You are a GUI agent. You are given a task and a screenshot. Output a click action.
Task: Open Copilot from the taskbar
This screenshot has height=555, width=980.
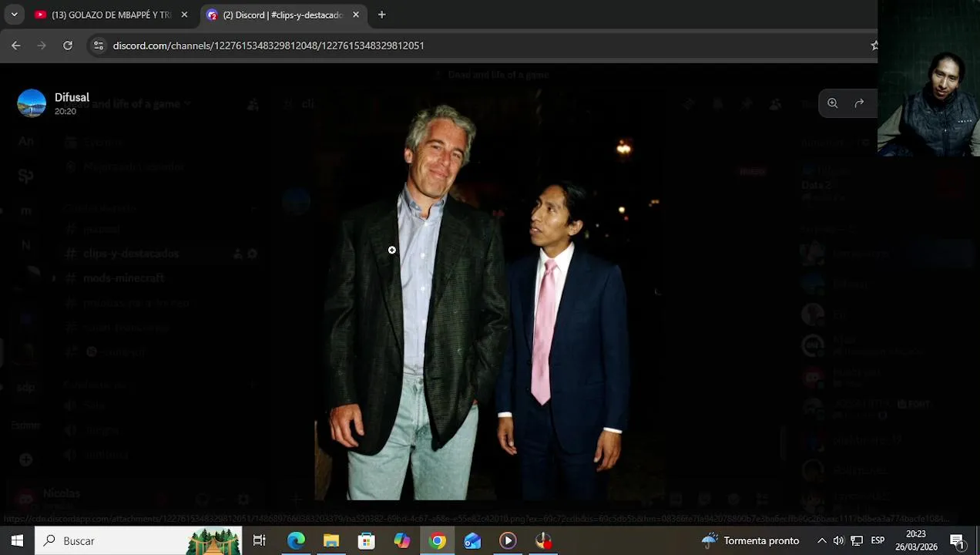[x=402, y=540]
